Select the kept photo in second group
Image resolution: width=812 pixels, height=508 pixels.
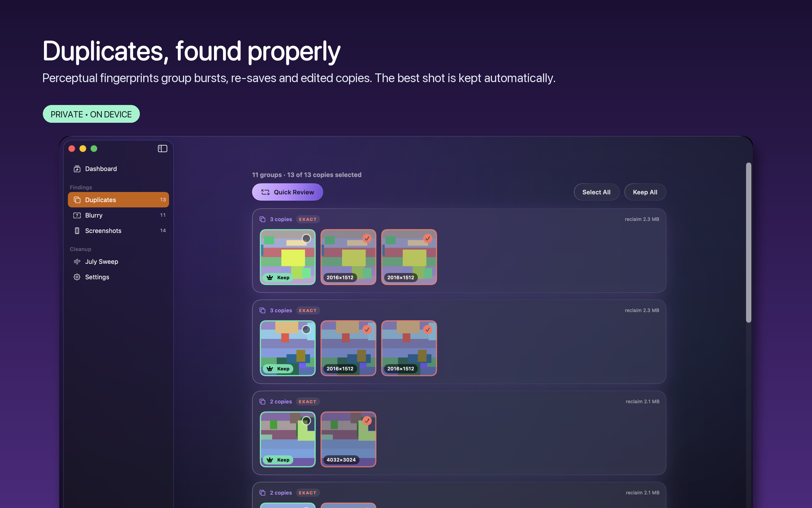[306, 330]
